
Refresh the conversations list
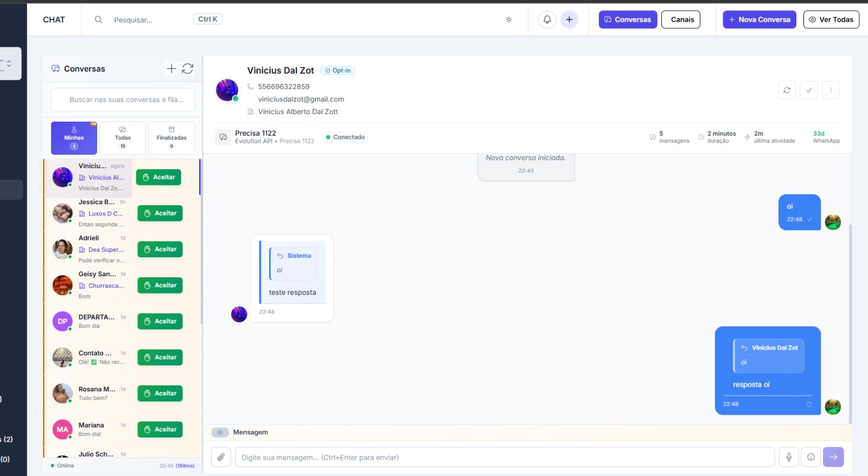(x=188, y=68)
